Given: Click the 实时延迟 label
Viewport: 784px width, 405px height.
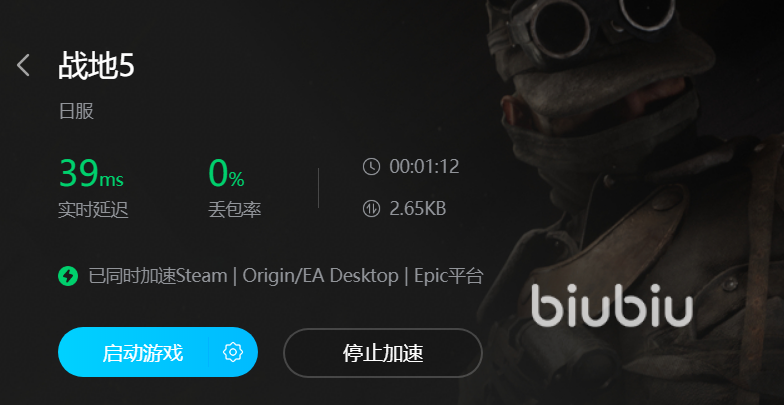Looking at the screenshot, I should (x=94, y=210).
